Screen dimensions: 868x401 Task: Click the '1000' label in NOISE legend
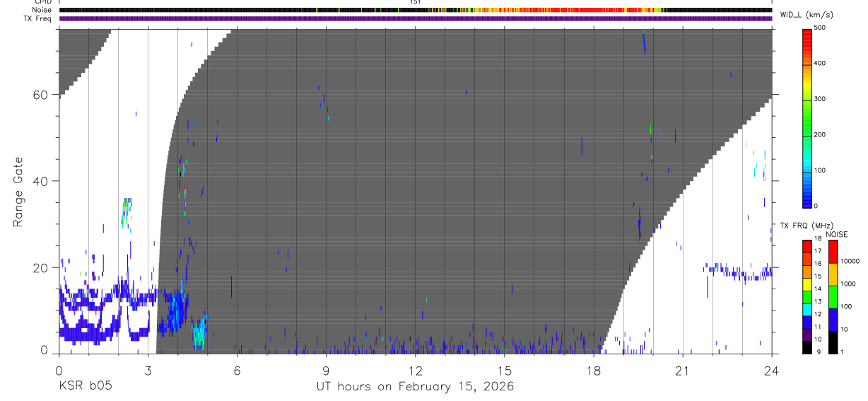click(848, 284)
